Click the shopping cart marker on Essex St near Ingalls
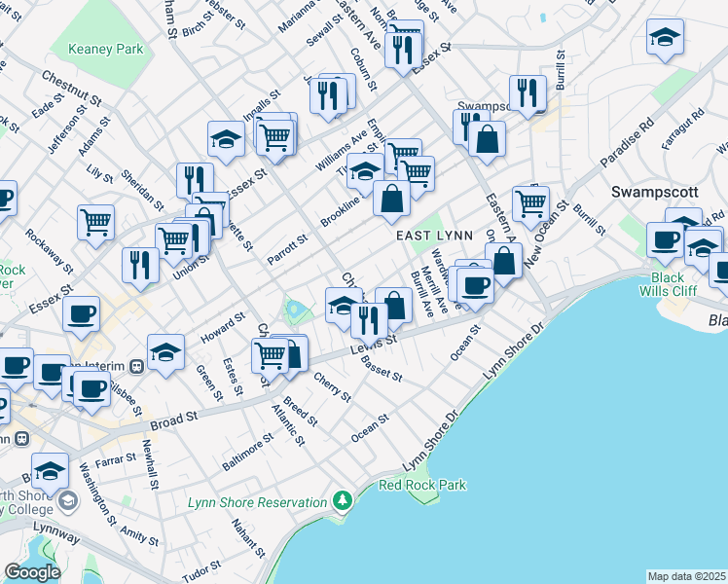The height and width of the screenshot is (584, 728). tap(275, 139)
